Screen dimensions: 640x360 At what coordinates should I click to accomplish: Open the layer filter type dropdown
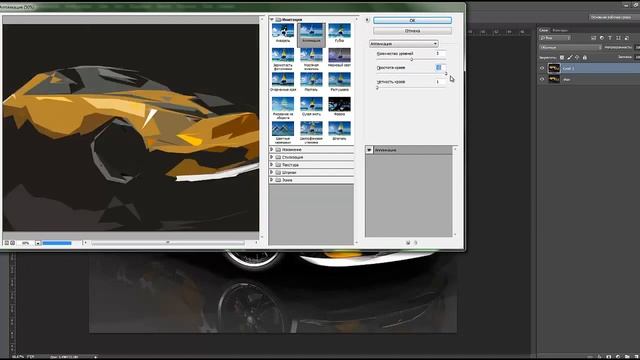555,38
